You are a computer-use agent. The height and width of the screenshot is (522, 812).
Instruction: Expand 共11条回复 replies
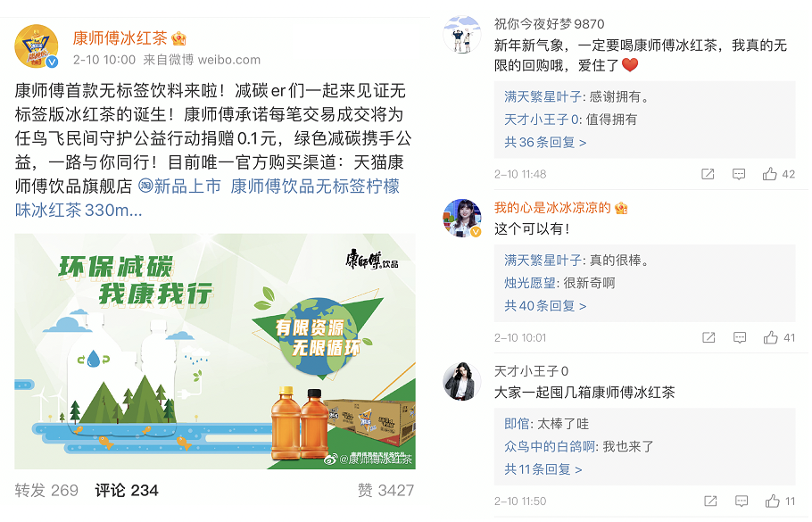[543, 469]
